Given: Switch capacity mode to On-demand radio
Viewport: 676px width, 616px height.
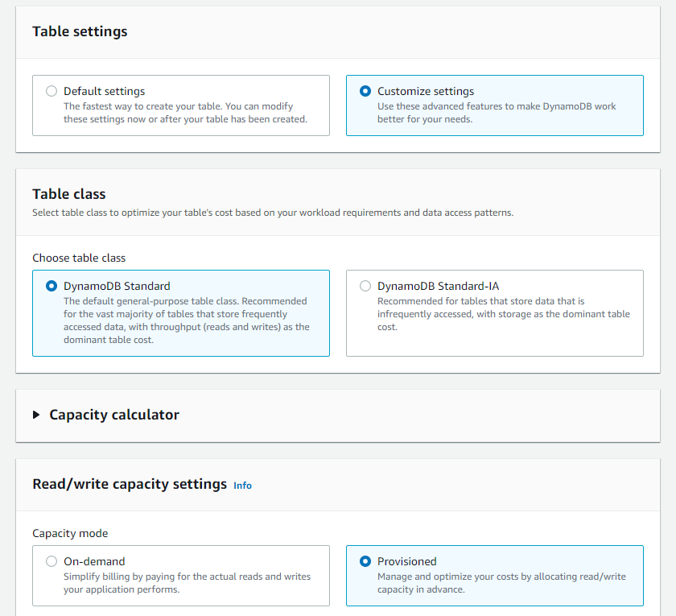Looking at the screenshot, I should [52, 561].
